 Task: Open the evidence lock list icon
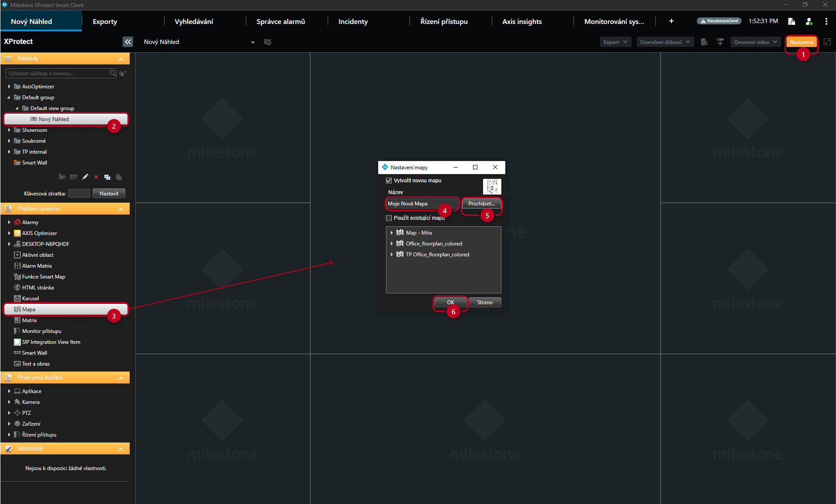(792, 21)
